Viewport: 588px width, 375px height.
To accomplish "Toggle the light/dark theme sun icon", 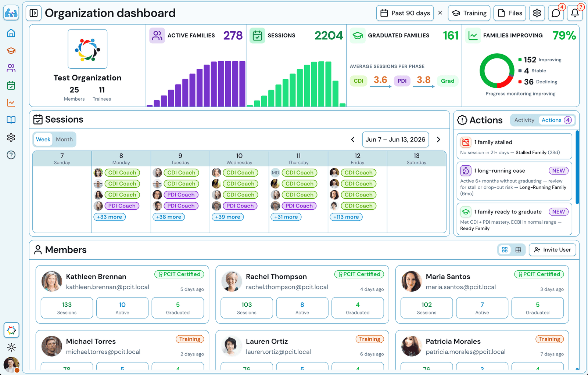I will click(x=11, y=347).
